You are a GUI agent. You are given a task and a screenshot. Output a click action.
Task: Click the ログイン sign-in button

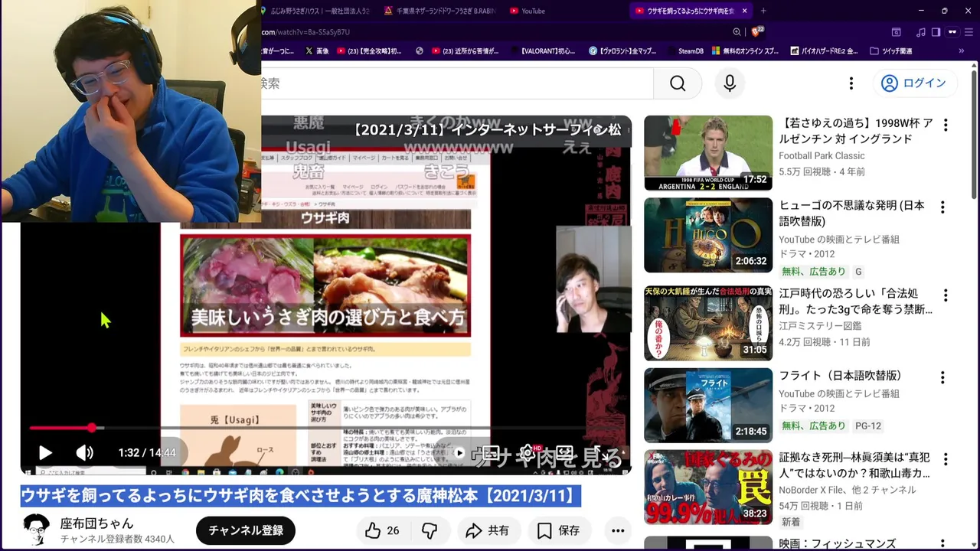914,83
